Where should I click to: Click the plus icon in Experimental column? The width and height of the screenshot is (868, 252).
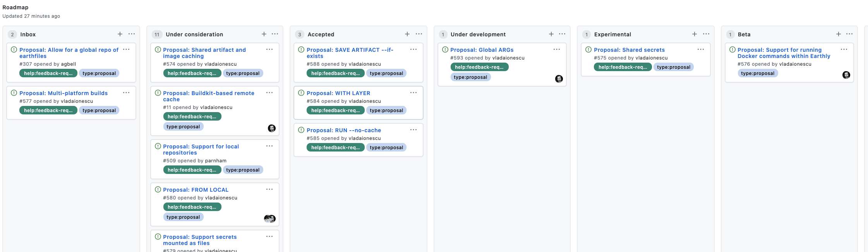695,34
